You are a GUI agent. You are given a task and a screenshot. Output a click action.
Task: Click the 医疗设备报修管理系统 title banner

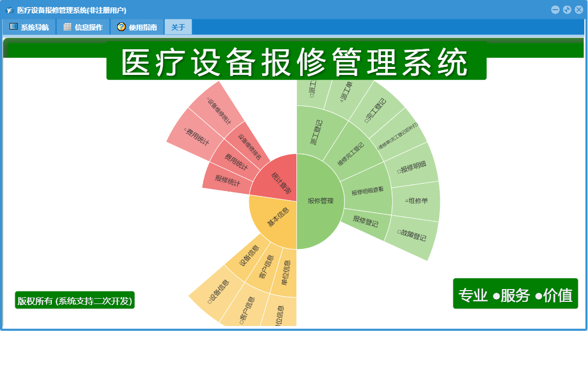296,61
